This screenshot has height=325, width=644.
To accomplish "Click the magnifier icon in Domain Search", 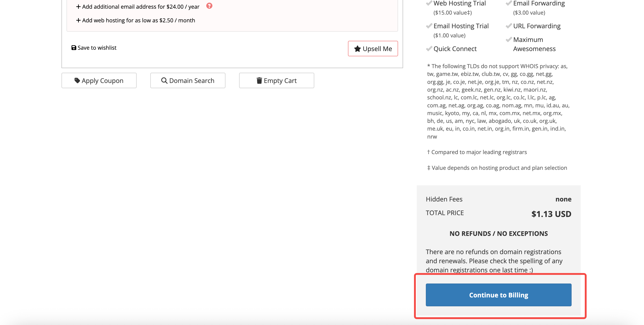I will [164, 80].
